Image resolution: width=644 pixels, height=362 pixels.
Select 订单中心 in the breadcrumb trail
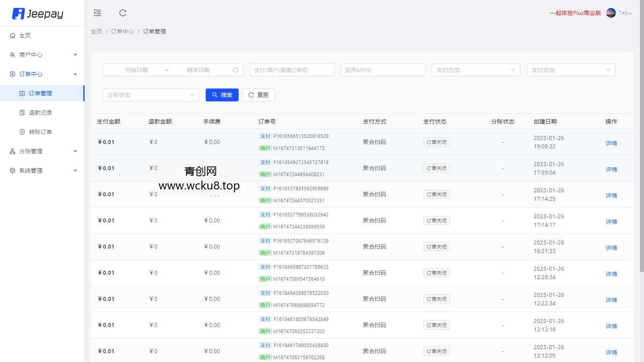click(122, 31)
